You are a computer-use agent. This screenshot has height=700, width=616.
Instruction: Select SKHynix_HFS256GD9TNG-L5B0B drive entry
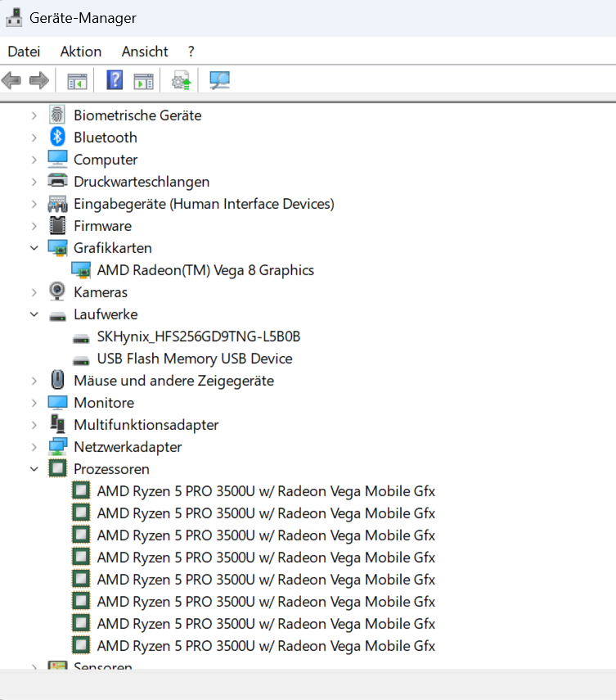click(x=199, y=336)
